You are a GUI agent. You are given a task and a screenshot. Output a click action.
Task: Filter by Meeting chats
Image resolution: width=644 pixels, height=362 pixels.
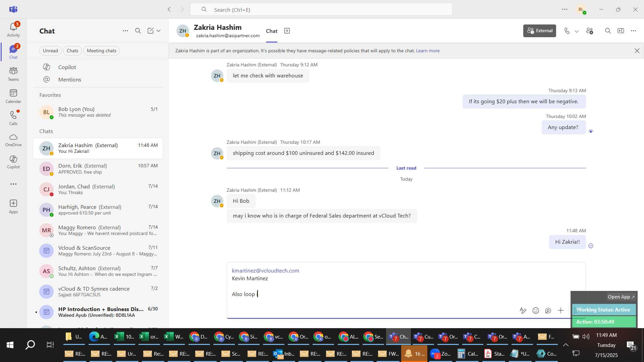click(102, 51)
